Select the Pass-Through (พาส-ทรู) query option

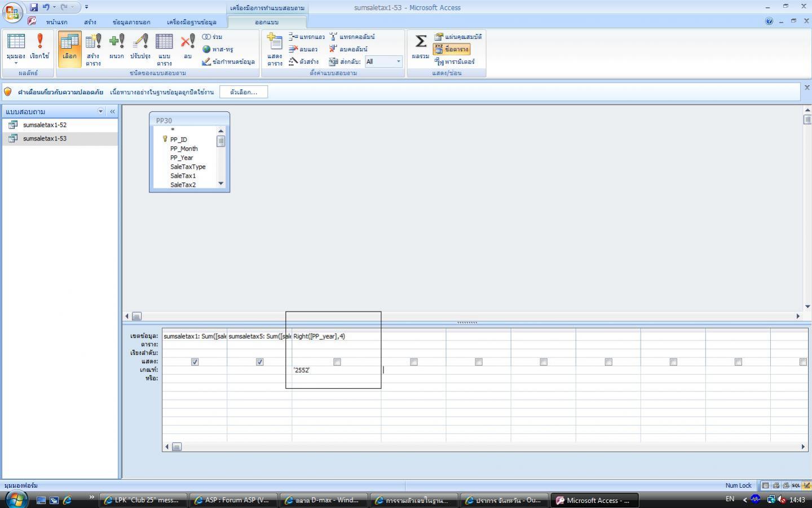(218, 49)
